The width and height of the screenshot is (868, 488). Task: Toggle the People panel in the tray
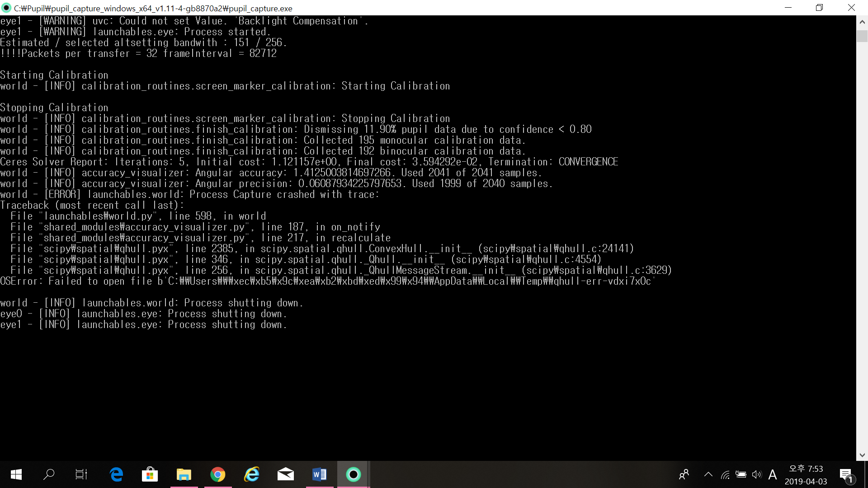pos(684,474)
